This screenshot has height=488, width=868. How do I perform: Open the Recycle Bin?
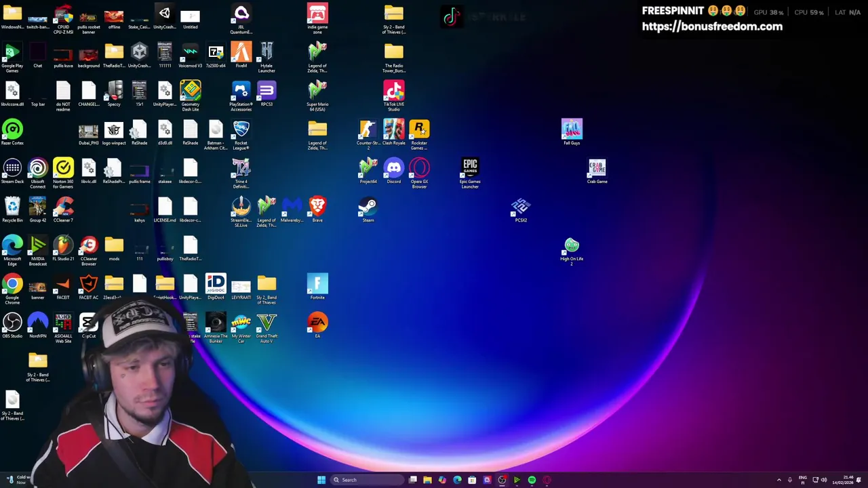pyautogui.click(x=12, y=210)
